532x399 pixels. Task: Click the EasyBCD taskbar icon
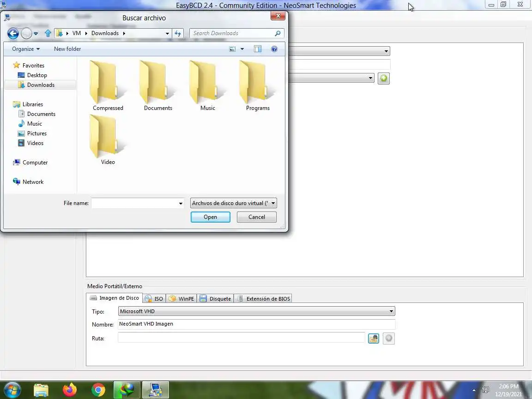pos(155,390)
